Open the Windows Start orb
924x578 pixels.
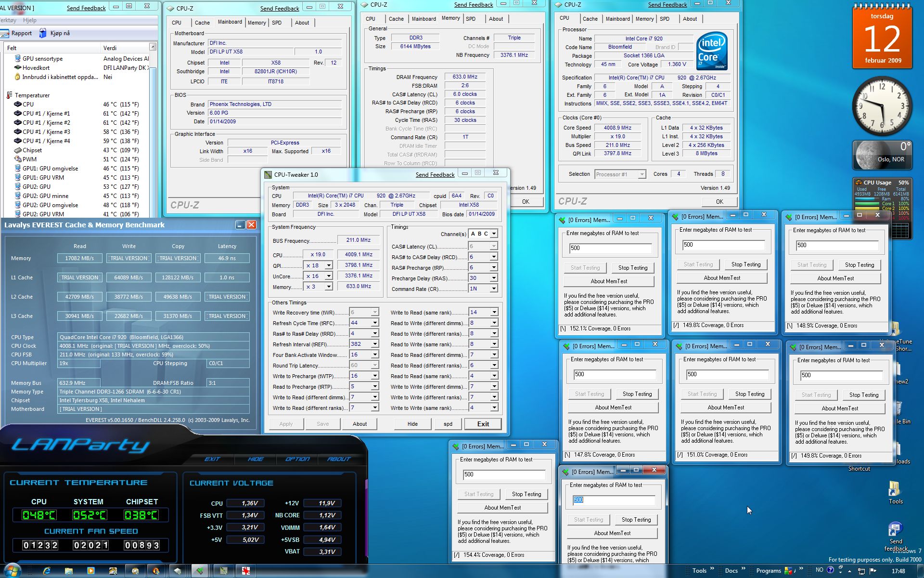click(x=12, y=571)
